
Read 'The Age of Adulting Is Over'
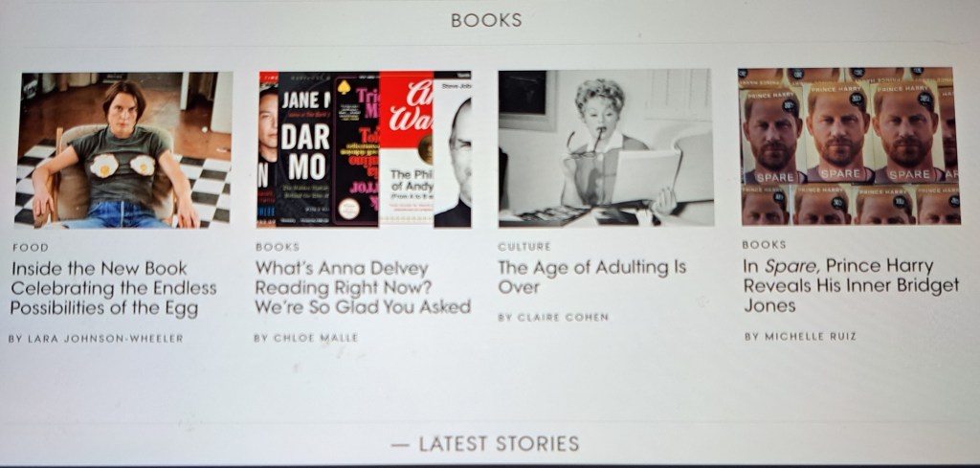[x=591, y=277]
